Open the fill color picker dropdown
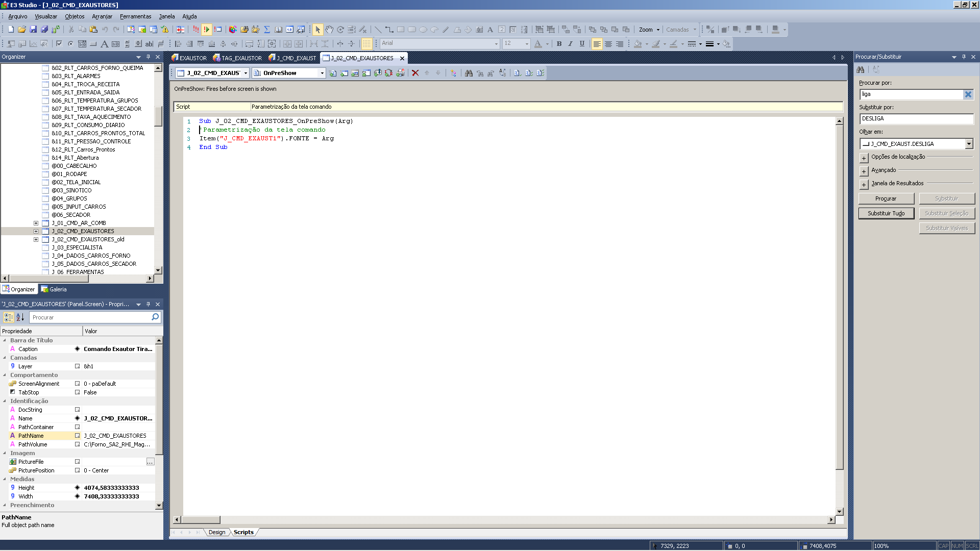Screen dimensions: 980x551 click(x=647, y=44)
